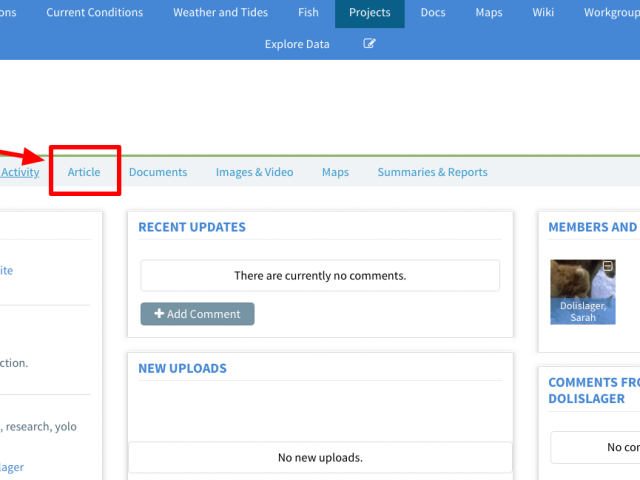640x480 pixels.
Task: Click the Explore Data link
Action: point(297,44)
